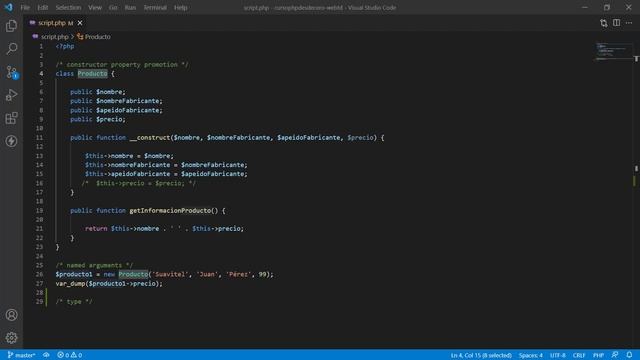Screen dimensions: 640x360
Task: Click getInformacionProducto function name
Action: pyautogui.click(x=170, y=211)
